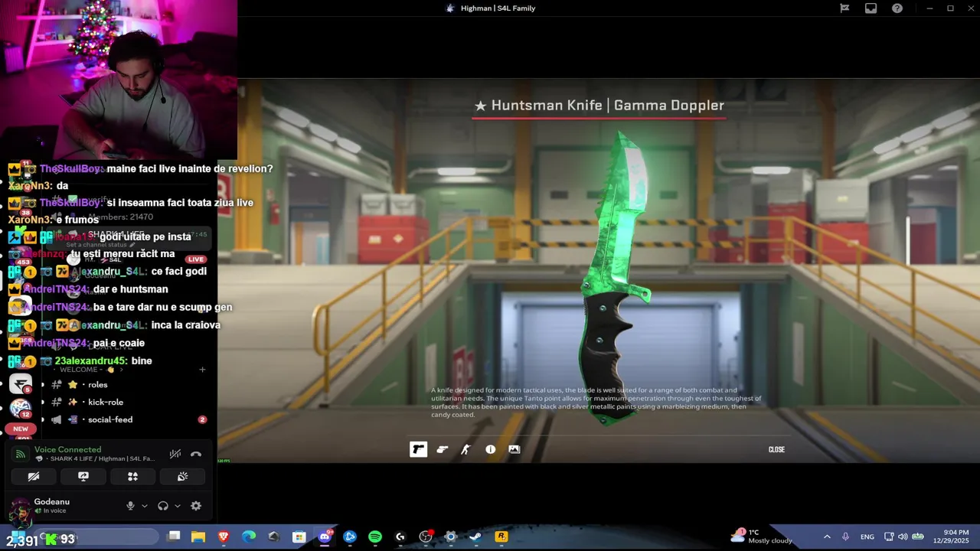
Task: Add channel with WELCOME plus icon
Action: (x=202, y=370)
